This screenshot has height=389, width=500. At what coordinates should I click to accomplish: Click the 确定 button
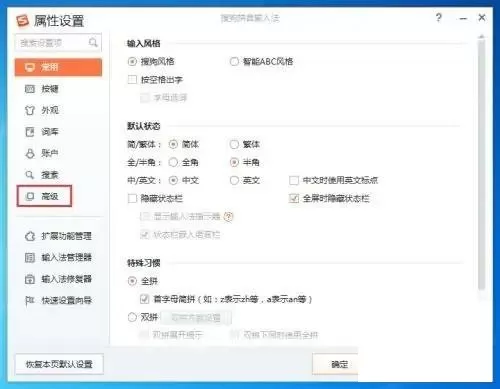click(x=335, y=364)
